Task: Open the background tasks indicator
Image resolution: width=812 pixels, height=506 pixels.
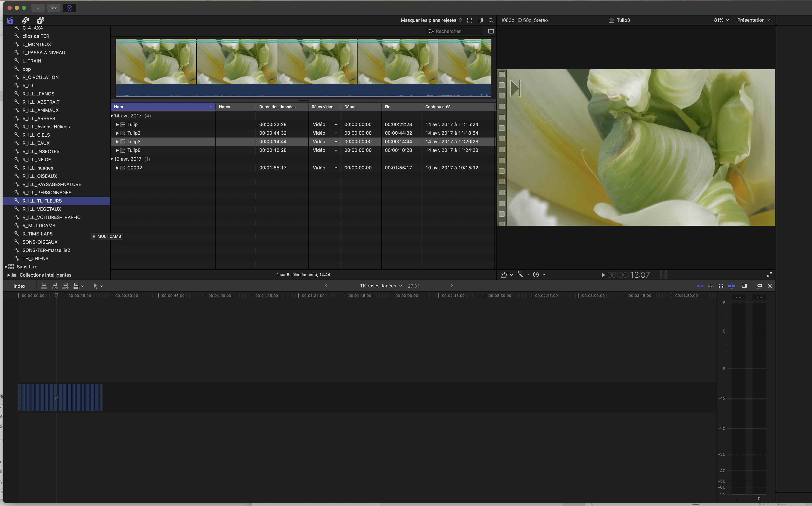Action: click(x=69, y=8)
